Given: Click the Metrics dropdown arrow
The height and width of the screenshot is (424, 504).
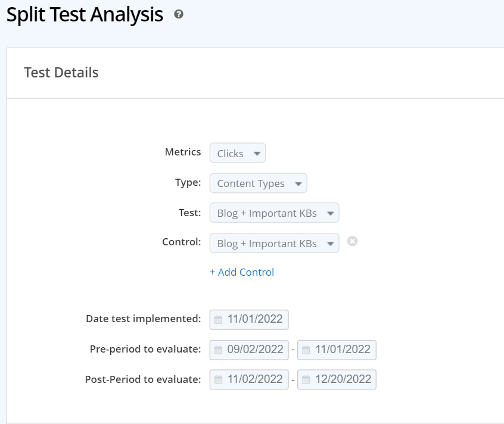Looking at the screenshot, I should point(257,154).
